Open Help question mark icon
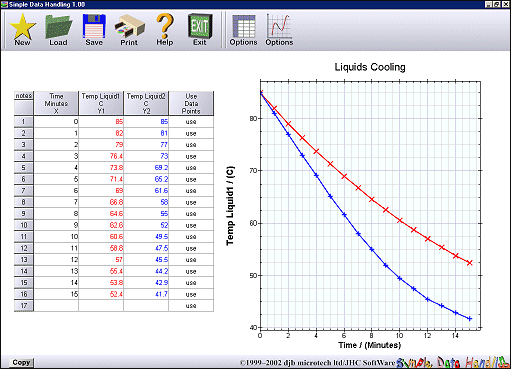Image resolution: width=511 pixels, height=369 pixels. click(x=165, y=30)
